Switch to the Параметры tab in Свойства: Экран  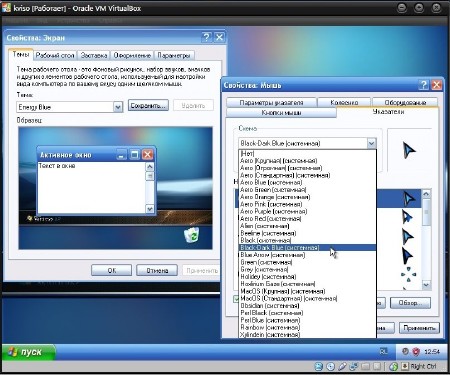pyautogui.click(x=174, y=55)
